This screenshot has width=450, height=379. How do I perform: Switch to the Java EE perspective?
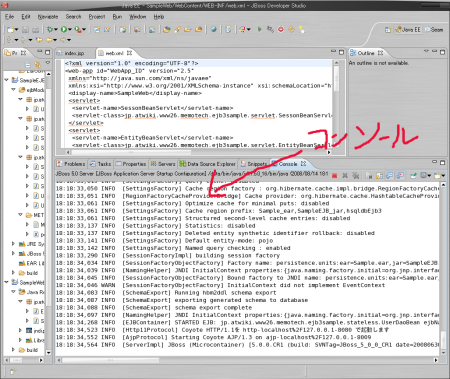coord(408,30)
